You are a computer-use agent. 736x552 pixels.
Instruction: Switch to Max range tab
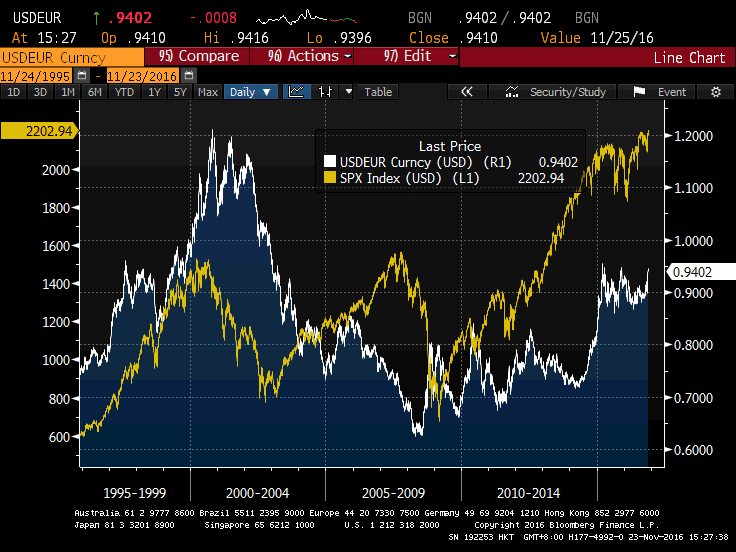point(208,92)
